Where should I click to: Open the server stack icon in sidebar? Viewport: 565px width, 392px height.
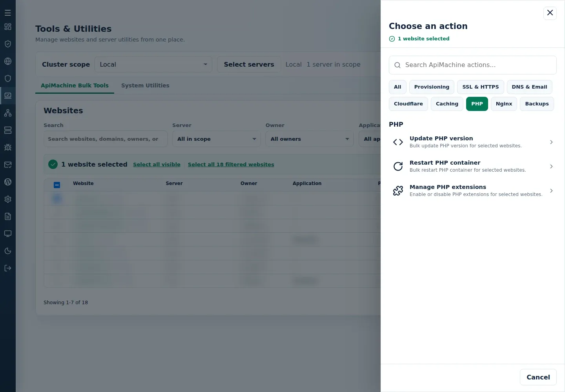8,130
